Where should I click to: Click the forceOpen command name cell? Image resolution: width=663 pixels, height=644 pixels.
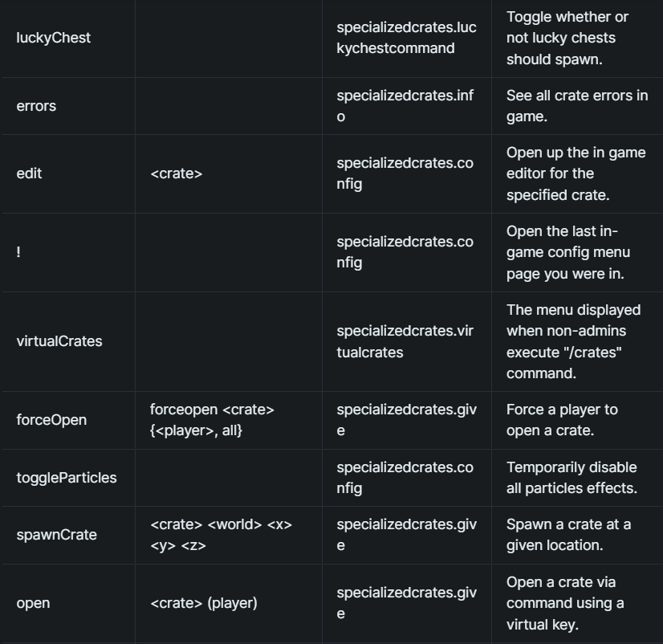pos(51,420)
